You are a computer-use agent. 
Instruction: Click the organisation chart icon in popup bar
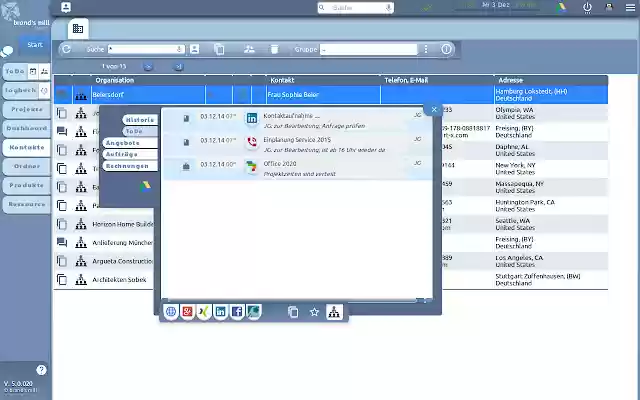(334, 312)
